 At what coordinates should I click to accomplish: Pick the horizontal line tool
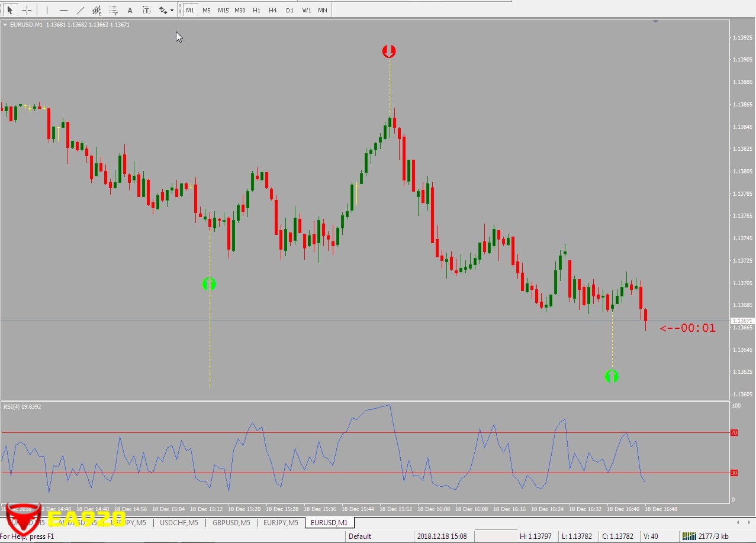[64, 10]
